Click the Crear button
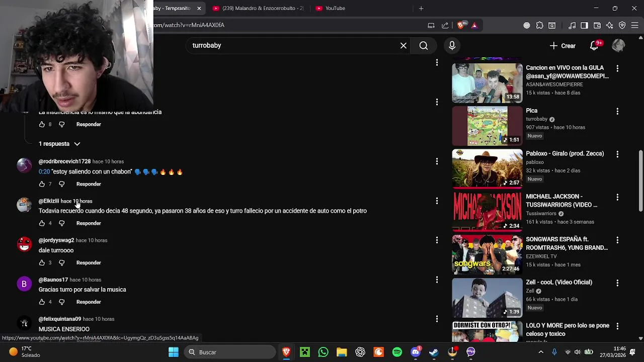Image resolution: width=644 pixels, height=362 pixels. pyautogui.click(x=562, y=46)
